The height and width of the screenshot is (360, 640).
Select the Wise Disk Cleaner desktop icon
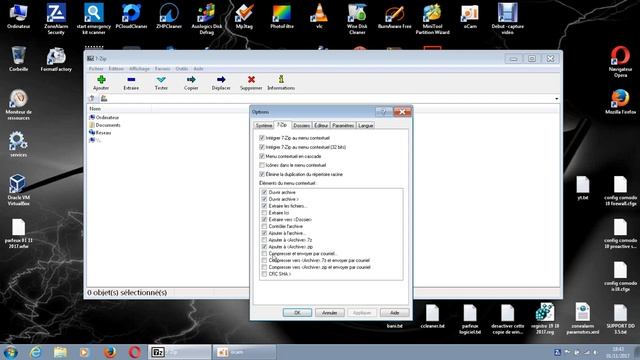coord(357,19)
